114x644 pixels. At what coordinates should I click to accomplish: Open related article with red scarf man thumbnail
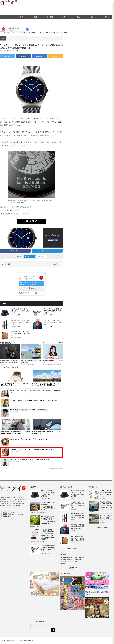coord(37,324)
